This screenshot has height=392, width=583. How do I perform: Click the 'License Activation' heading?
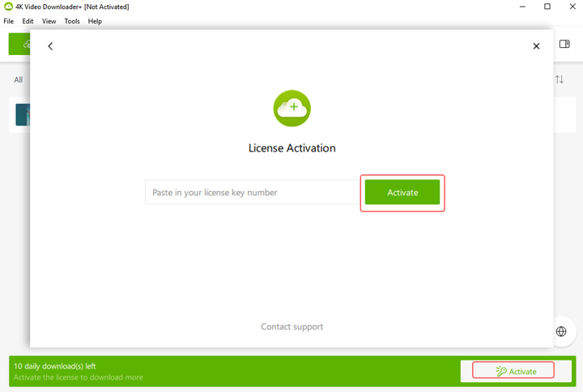click(291, 148)
